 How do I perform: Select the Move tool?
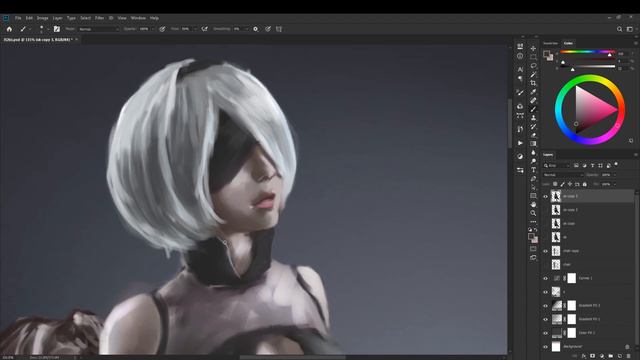pyautogui.click(x=533, y=49)
